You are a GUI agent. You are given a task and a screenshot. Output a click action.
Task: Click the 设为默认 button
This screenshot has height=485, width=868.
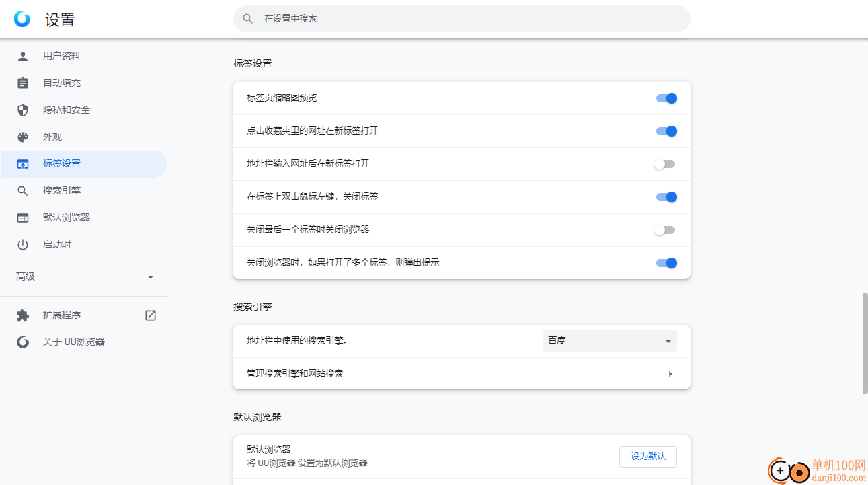coord(648,456)
